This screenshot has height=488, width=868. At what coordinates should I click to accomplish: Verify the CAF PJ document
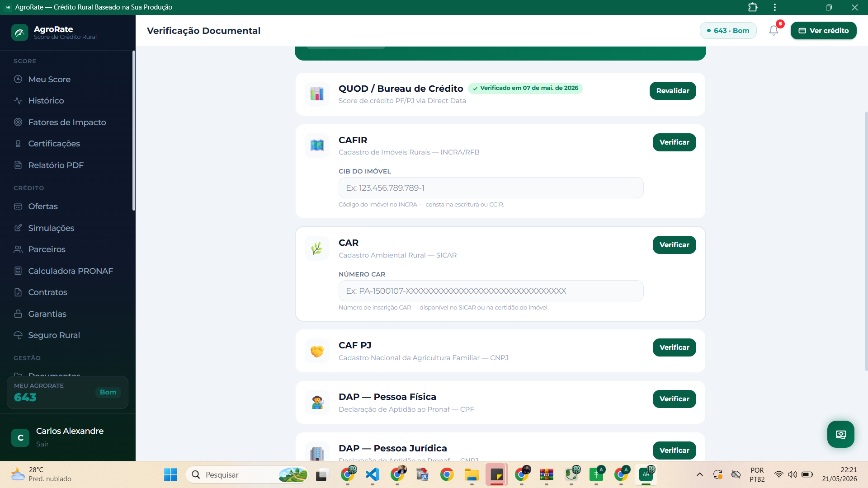tap(674, 347)
